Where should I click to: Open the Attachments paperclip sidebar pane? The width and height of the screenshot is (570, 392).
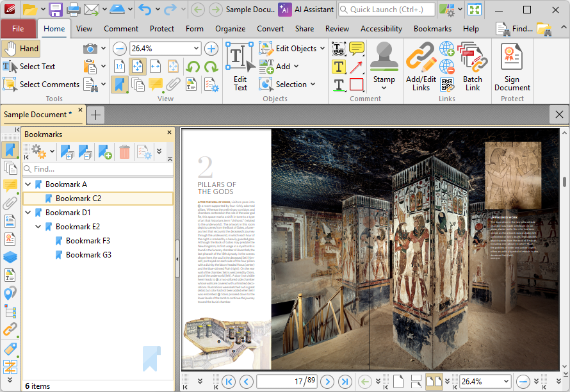click(10, 203)
